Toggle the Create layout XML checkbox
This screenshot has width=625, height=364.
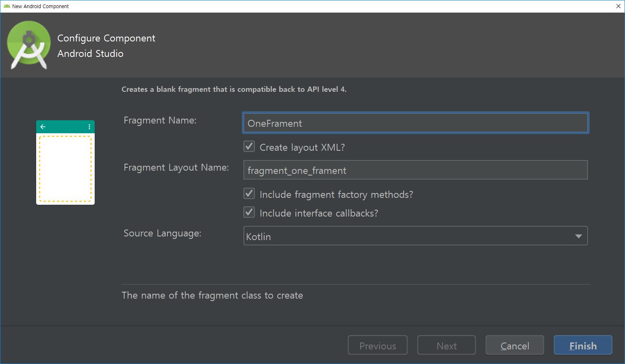coord(249,147)
